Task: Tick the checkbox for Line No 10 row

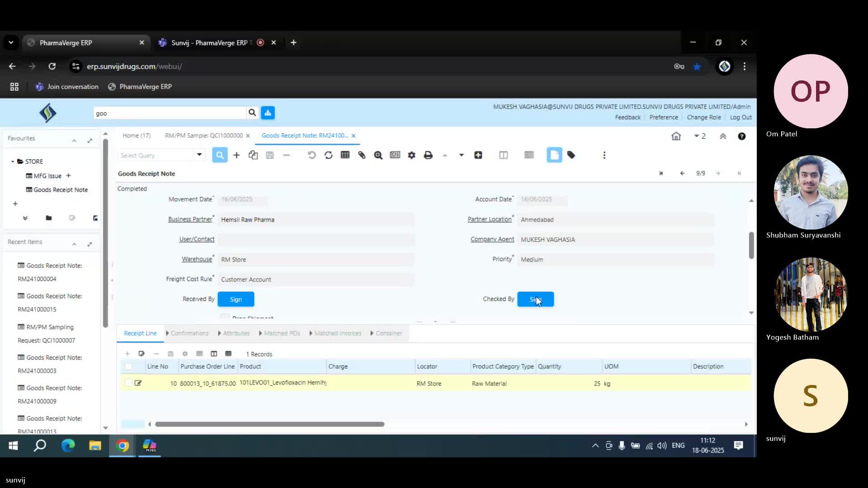Action: click(x=128, y=383)
